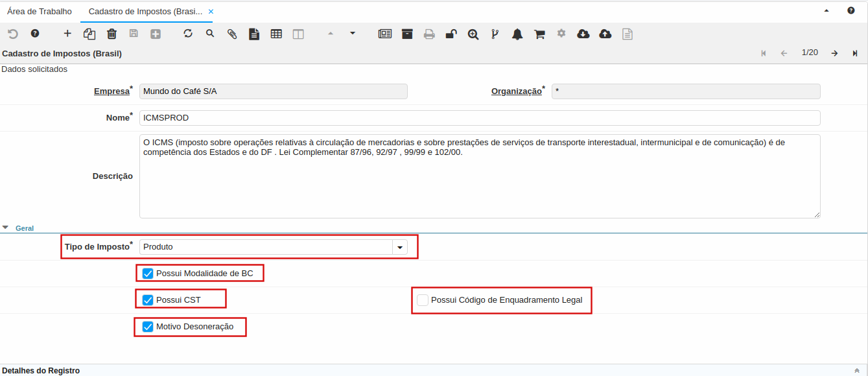The width and height of the screenshot is (868, 376).
Task: Expand the Detalhes do Registro panel
Action: [857, 371]
